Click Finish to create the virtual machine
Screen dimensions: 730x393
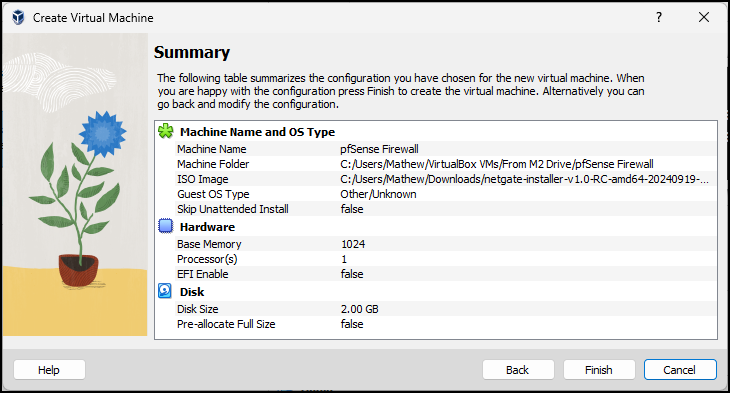coord(599,370)
